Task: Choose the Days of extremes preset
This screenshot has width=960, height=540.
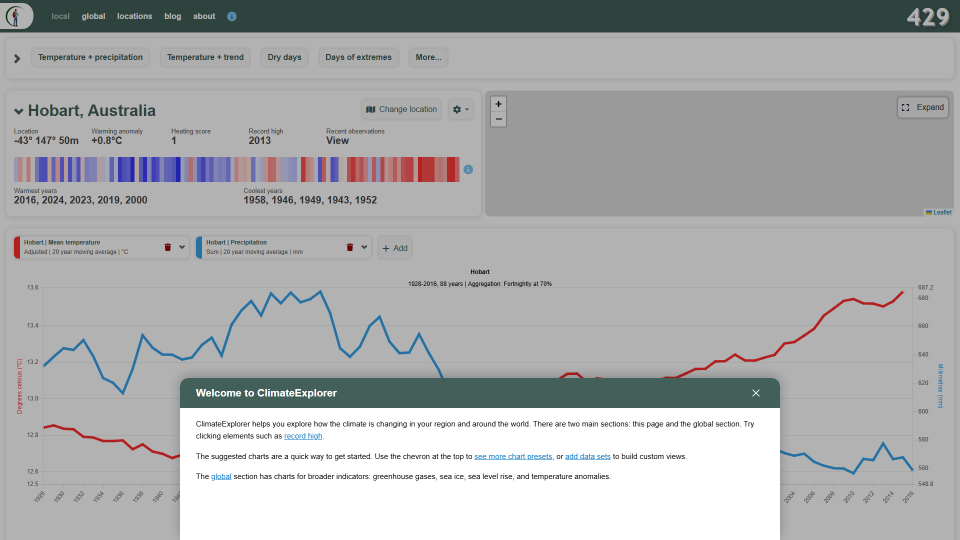Action: [x=358, y=58]
